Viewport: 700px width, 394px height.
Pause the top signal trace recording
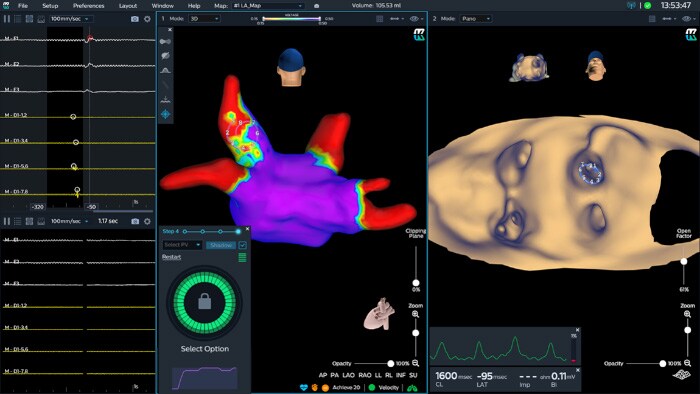tap(7, 19)
